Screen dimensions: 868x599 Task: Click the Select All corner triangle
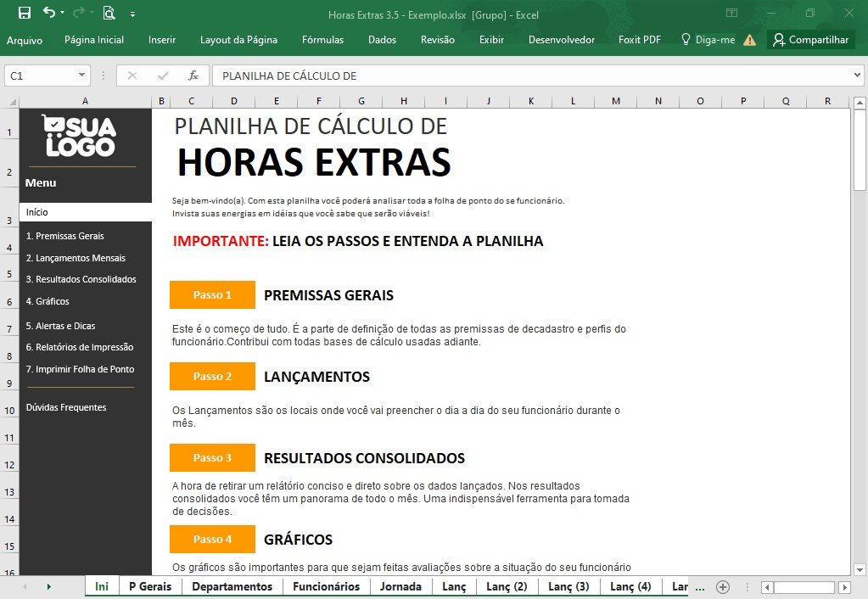12,101
